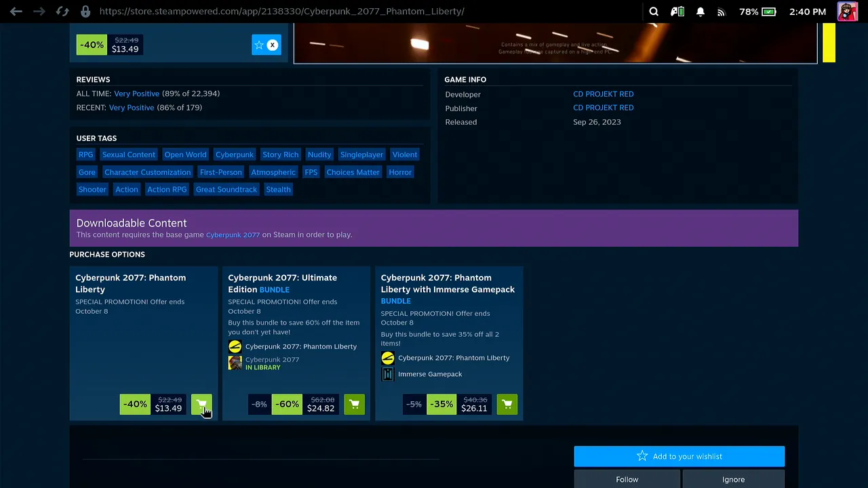Click the Follow button

click(x=627, y=479)
